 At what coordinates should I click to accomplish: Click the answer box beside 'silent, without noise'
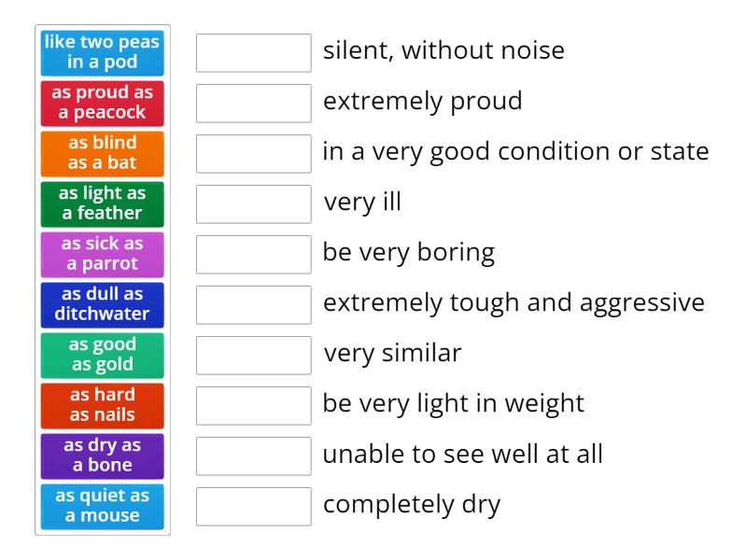tap(254, 53)
